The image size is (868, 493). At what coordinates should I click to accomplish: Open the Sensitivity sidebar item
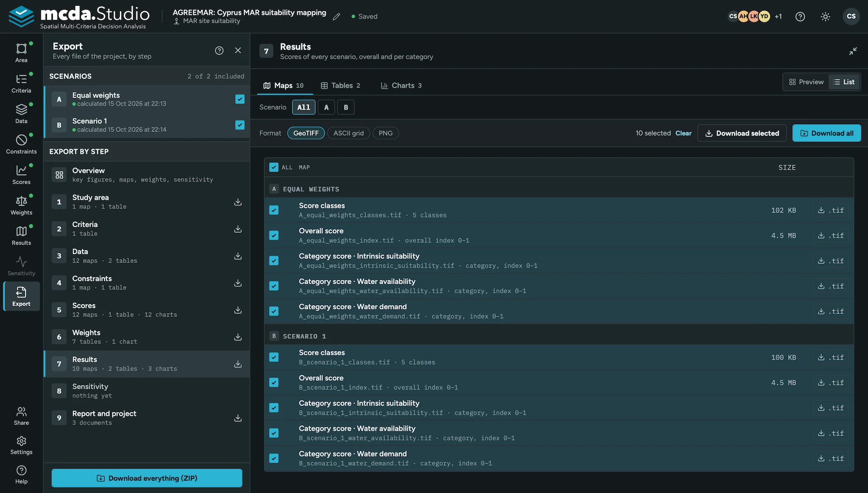(21, 266)
